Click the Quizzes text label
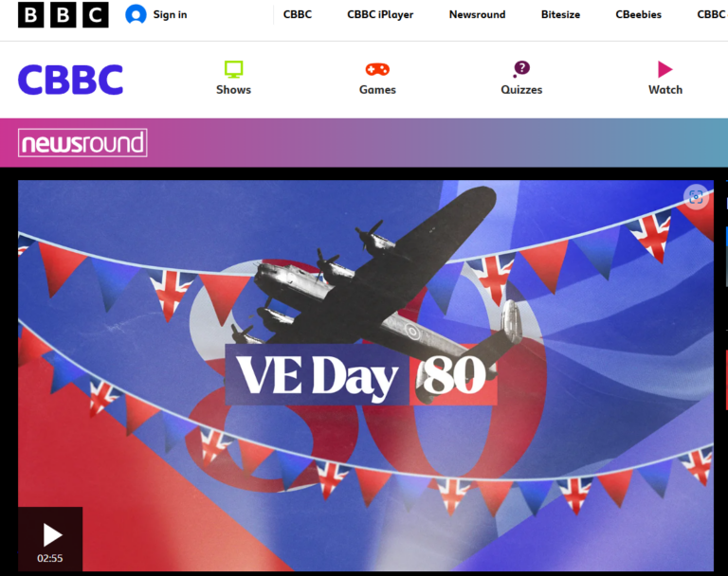Viewport: 728px width, 576px height. [521, 90]
